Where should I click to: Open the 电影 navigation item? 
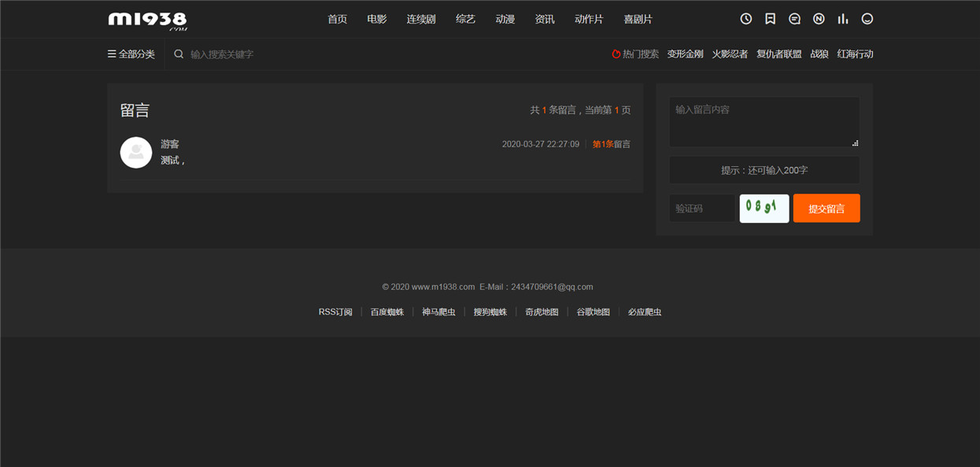click(x=377, y=19)
